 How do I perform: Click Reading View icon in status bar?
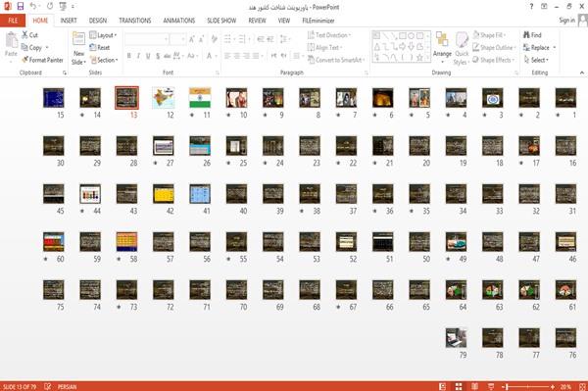(x=474, y=386)
